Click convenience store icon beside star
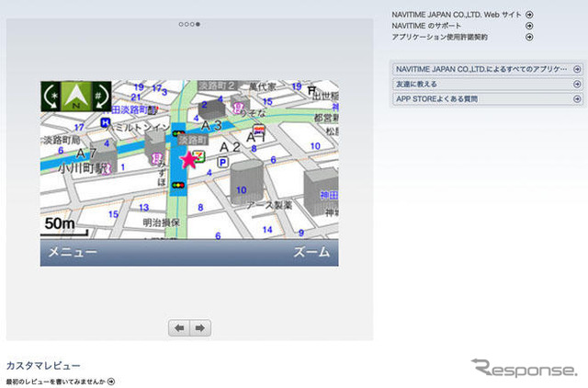Image resolution: width=588 pixels, height=388 pixels. coord(199,156)
